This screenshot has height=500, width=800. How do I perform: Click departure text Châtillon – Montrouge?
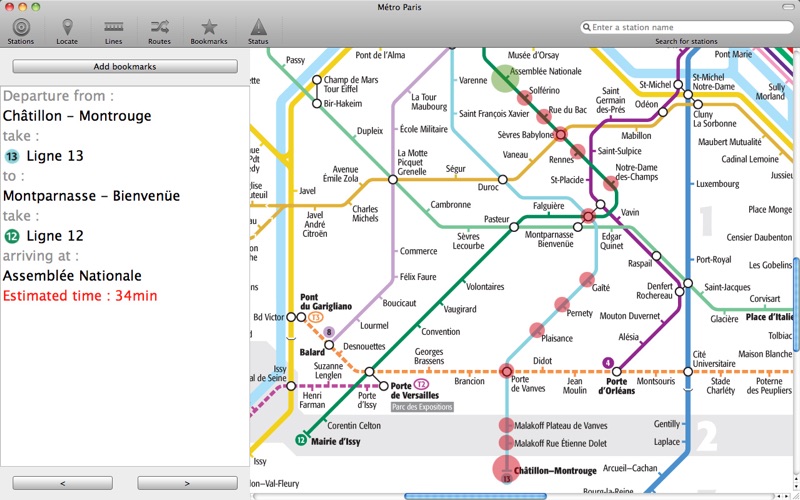77,116
